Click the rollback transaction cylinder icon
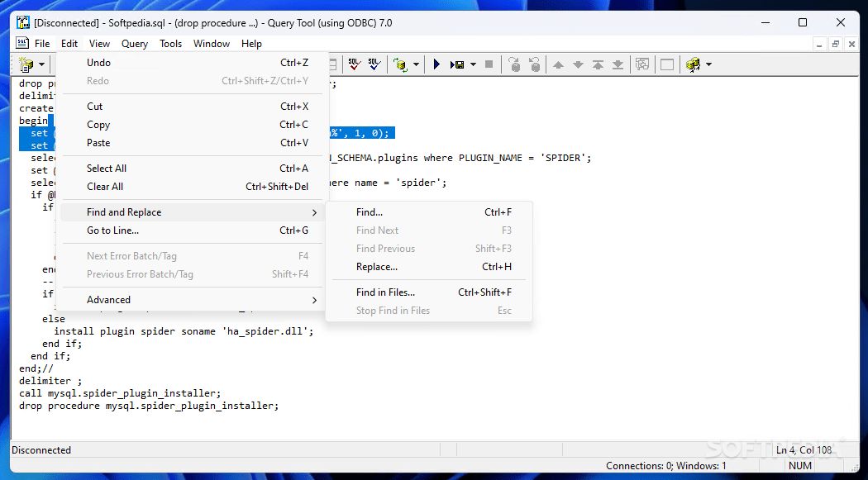Viewport: 868px width, 480px height. 535,64
